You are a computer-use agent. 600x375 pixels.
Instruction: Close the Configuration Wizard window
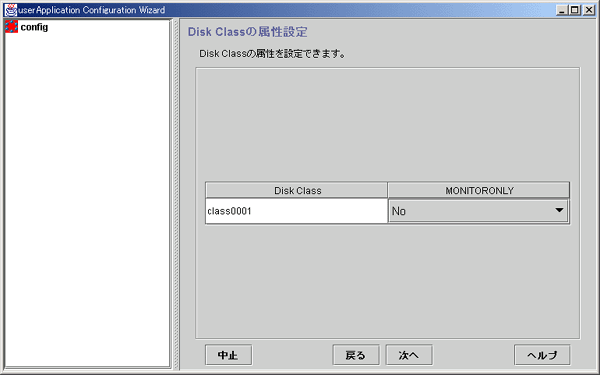click(x=589, y=10)
